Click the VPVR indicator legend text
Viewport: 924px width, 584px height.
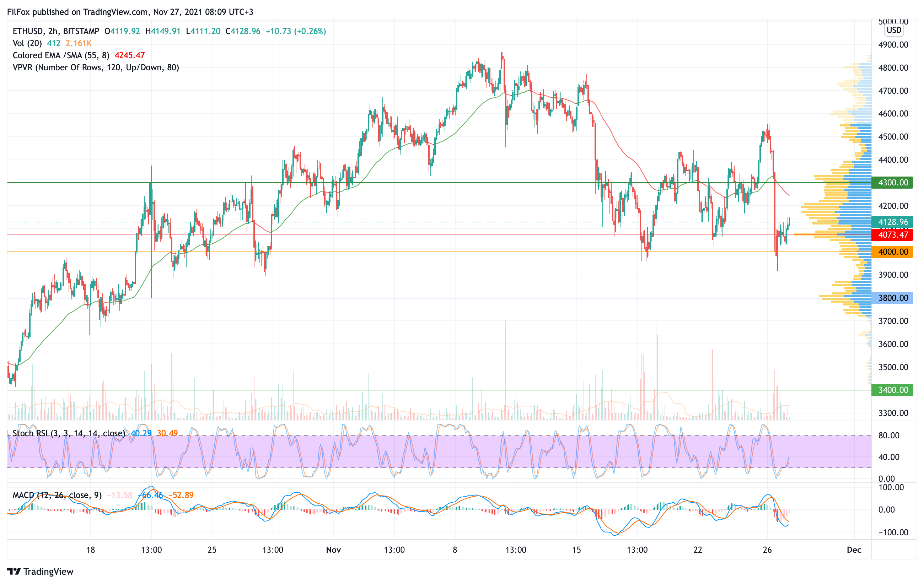[96, 67]
